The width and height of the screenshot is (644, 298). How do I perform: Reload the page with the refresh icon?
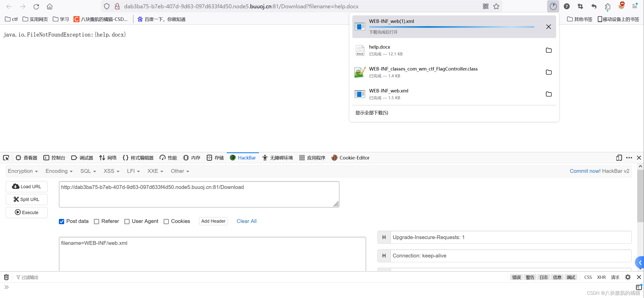pos(36,7)
